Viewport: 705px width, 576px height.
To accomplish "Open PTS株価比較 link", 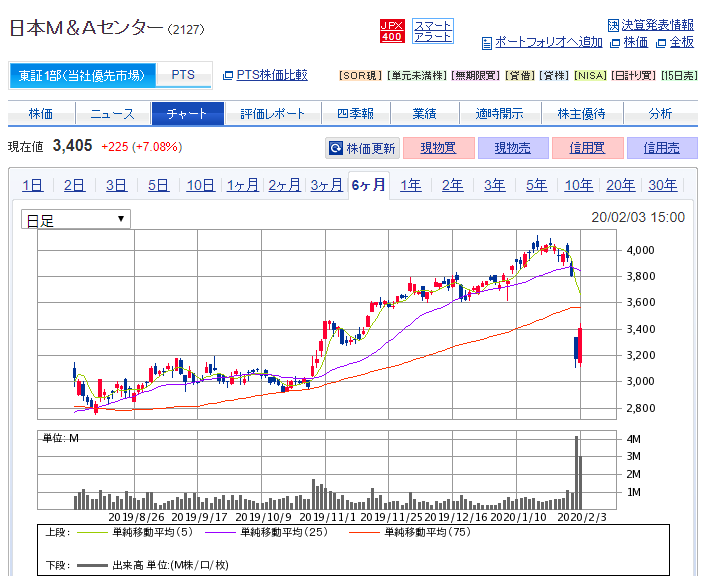I will coord(272,75).
